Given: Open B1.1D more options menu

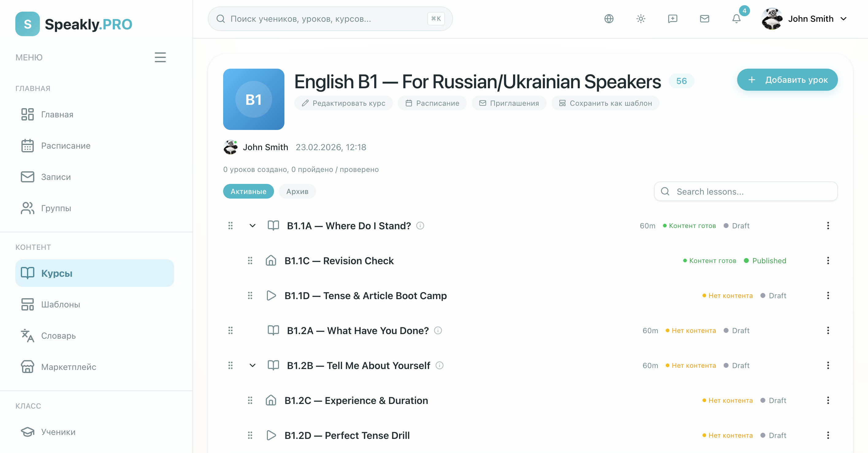Looking at the screenshot, I should click(x=828, y=295).
